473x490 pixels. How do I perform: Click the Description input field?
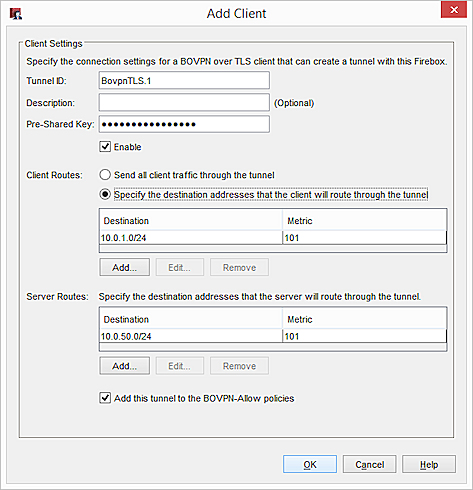click(184, 102)
